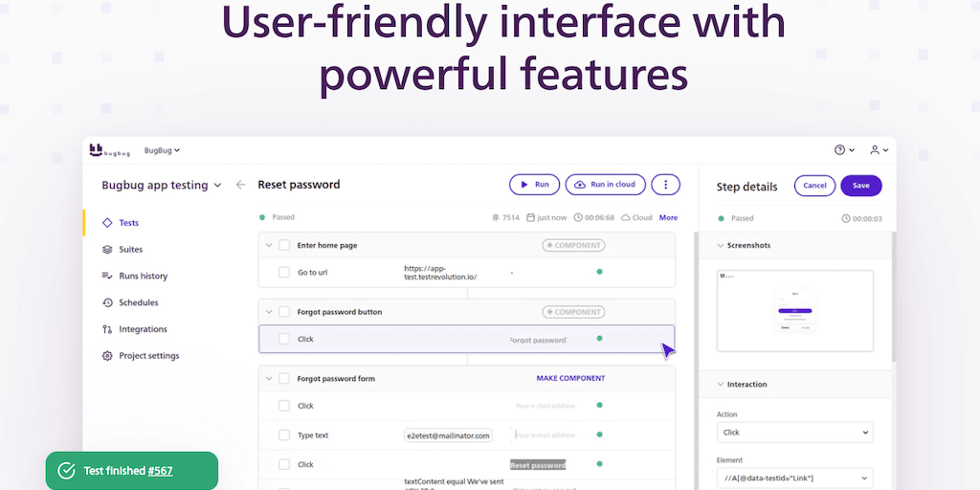
Task: Check the Enter home page group checkbox
Action: 284,245
